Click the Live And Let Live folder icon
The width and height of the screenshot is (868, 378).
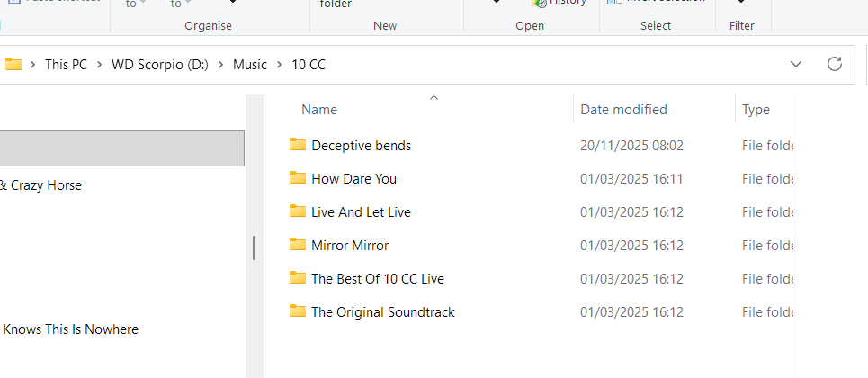pos(297,211)
